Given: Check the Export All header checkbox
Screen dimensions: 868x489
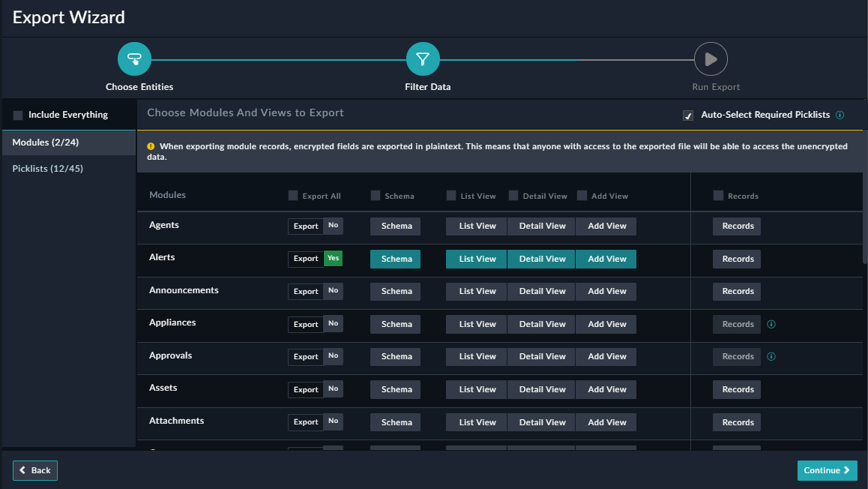Looking at the screenshot, I should (292, 195).
